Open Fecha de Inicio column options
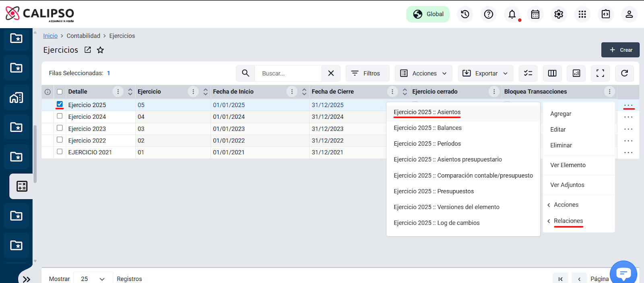Viewport: 644px width, 283px height. coord(292,92)
